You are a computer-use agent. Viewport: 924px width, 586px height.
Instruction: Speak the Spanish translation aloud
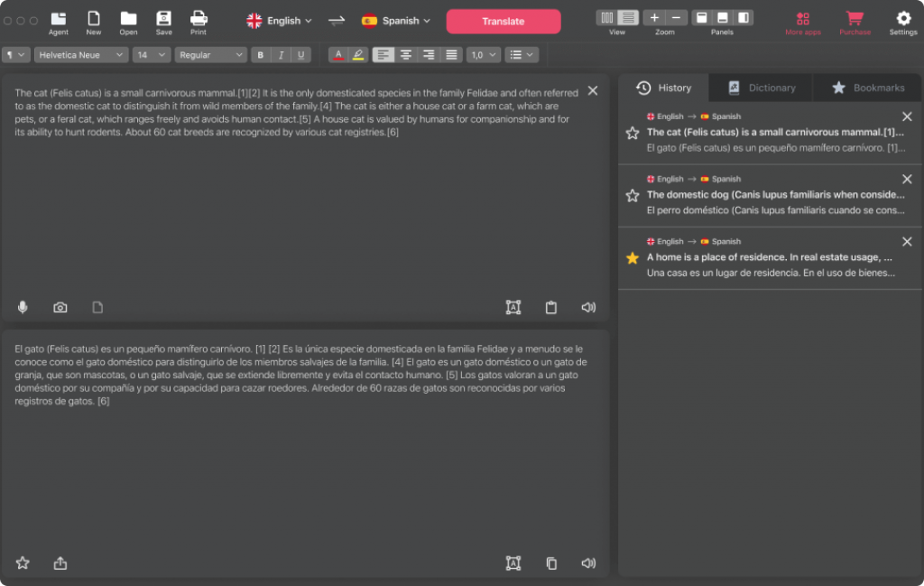[x=588, y=563]
